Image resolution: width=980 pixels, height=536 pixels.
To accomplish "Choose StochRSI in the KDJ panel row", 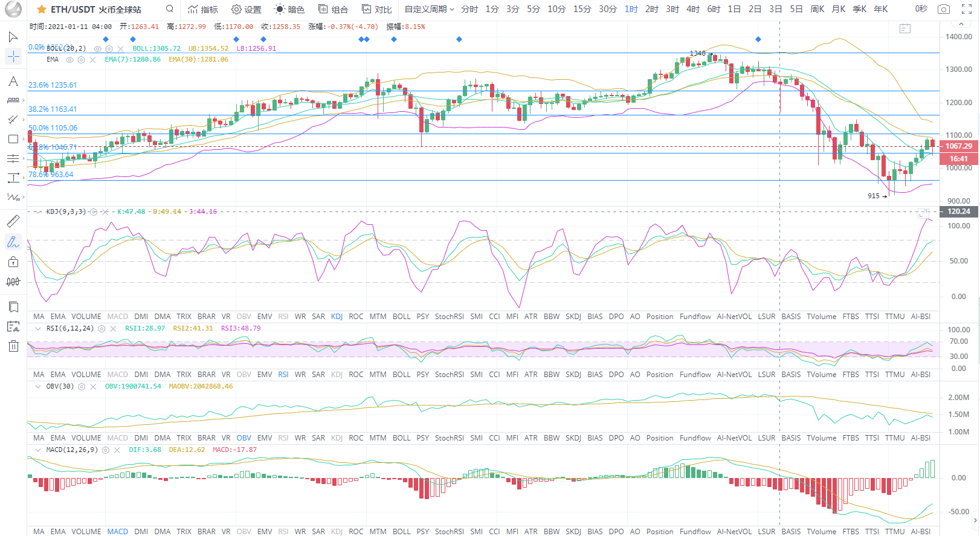I will pos(450,317).
